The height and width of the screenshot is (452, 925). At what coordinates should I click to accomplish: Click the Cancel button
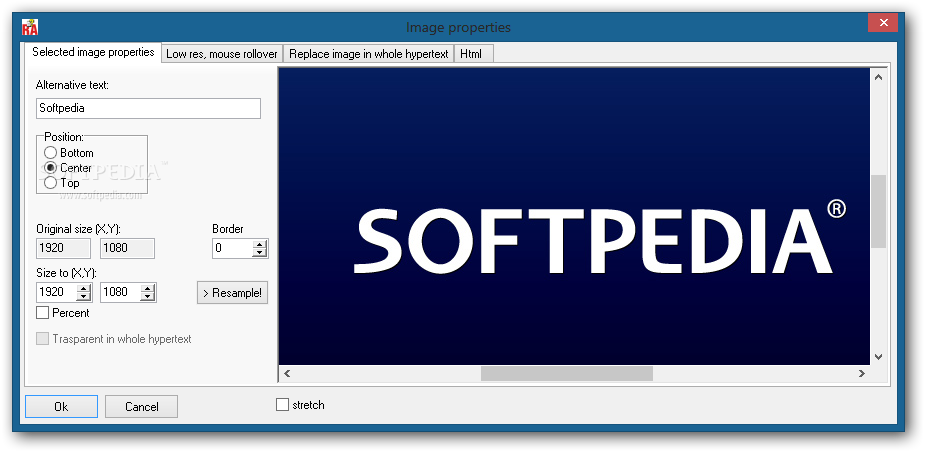coord(142,407)
